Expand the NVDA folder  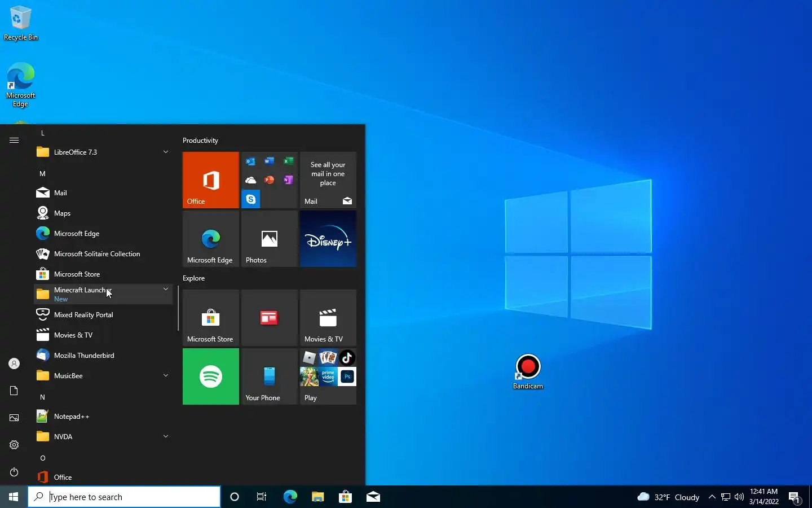(103, 437)
